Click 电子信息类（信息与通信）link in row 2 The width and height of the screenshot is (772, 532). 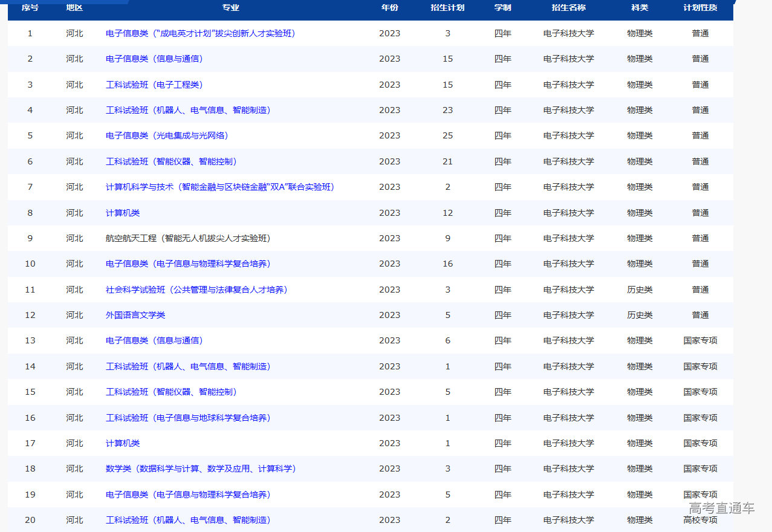tap(154, 59)
